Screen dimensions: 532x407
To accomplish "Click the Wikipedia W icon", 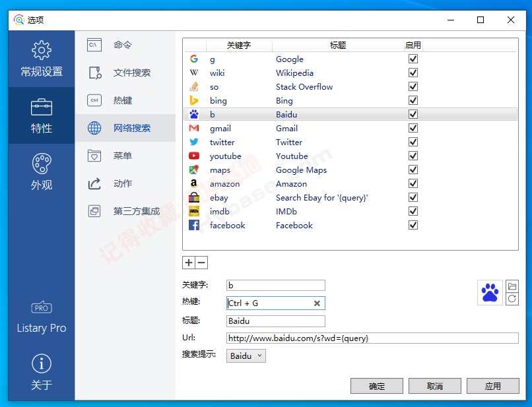I will 194,73.
